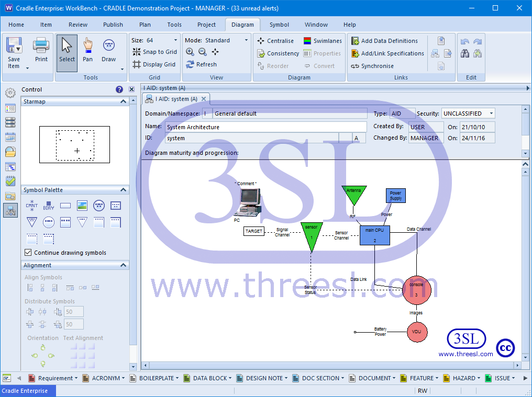Click the gear settings icon in the sidebar
Screen dimensions: 532x397
point(10,93)
